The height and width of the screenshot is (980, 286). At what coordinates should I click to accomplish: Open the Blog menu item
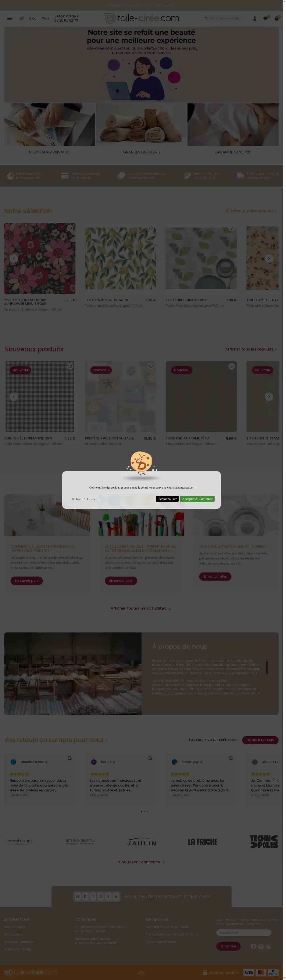tap(33, 18)
